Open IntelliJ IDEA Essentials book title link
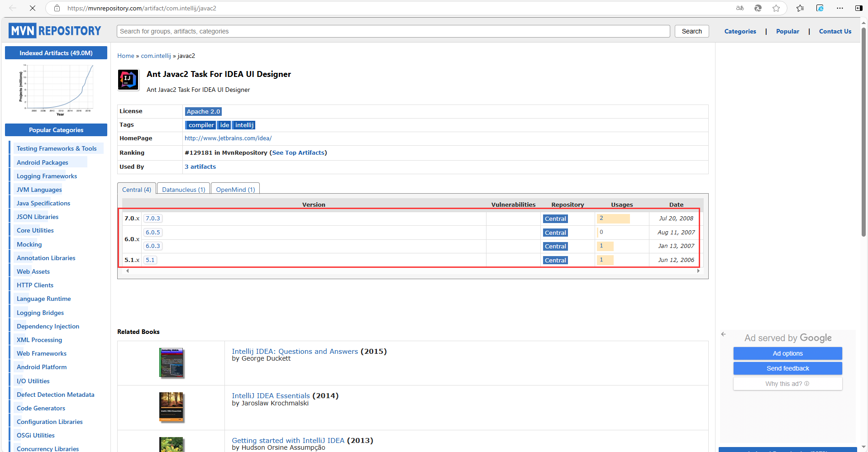Screen dimensions: 868x452 271,395
